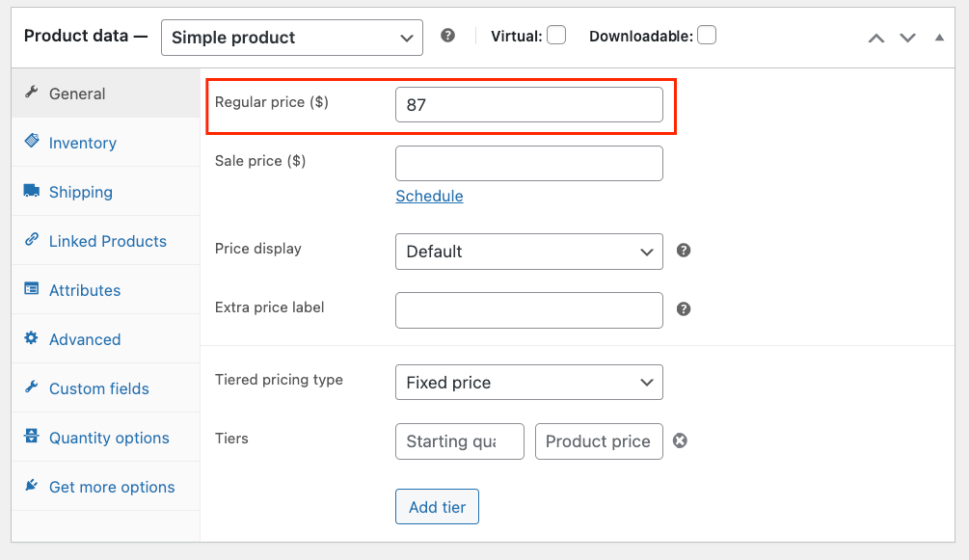Switch to the Shipping tab
The image size is (969, 560).
point(106,192)
